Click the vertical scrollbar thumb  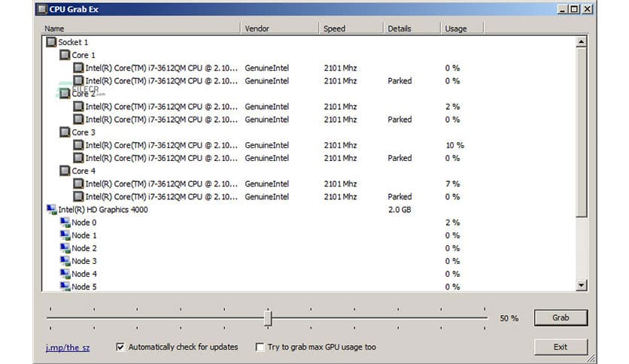click(582, 132)
